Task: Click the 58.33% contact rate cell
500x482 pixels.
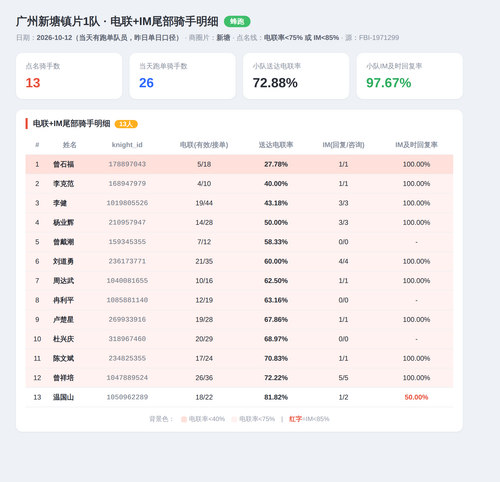Action: tap(276, 242)
